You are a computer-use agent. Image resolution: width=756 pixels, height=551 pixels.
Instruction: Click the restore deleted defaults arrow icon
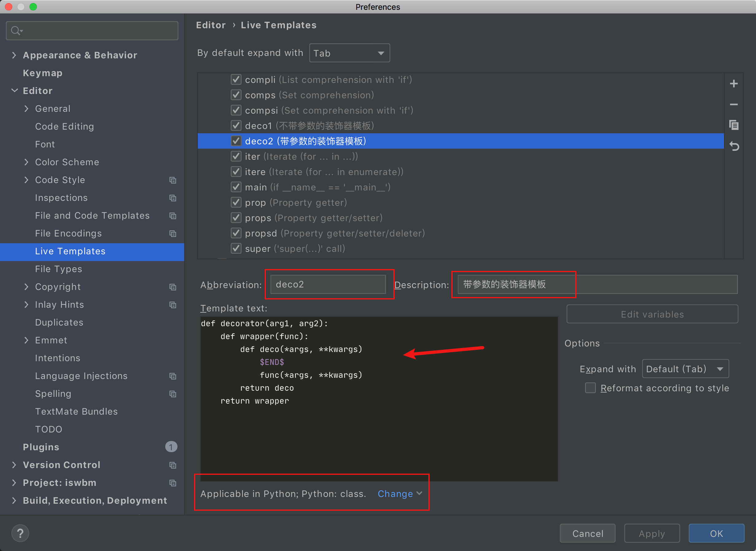[734, 146]
